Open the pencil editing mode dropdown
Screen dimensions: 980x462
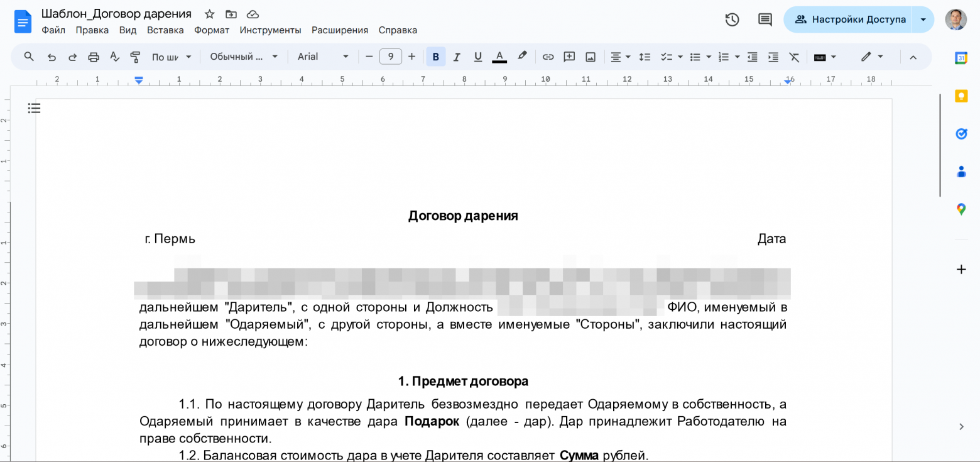pos(872,57)
